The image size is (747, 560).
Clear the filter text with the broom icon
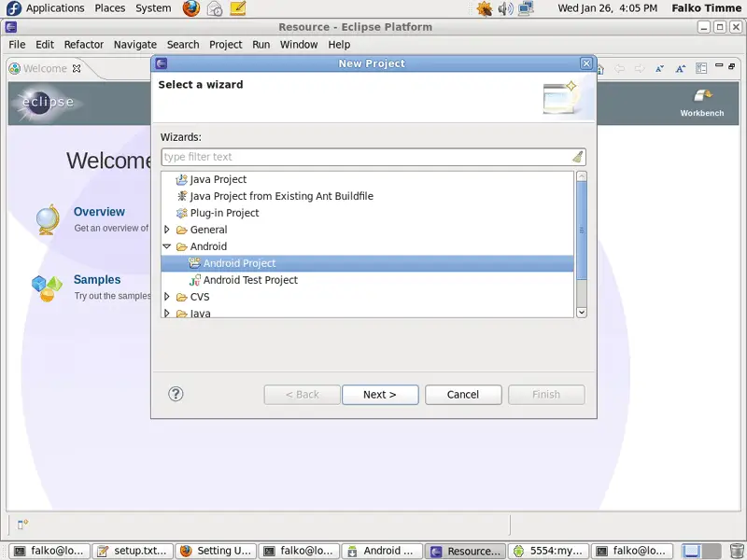578,157
